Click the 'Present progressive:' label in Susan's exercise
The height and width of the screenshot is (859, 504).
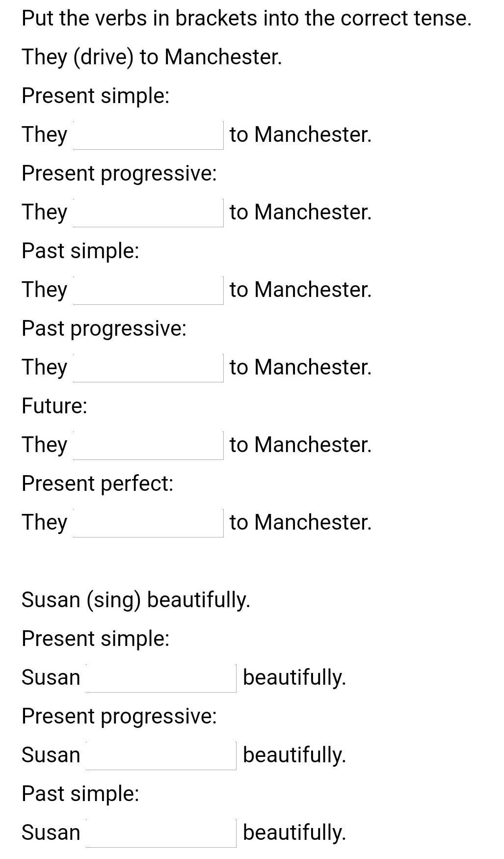click(119, 716)
